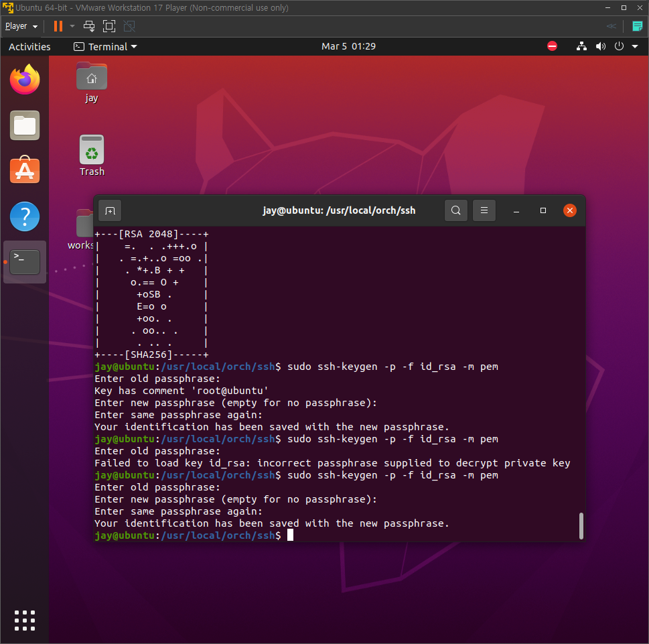The width and height of the screenshot is (649, 644).
Task: Suspend the virtual machine with the pause icon
Action: coord(57,26)
